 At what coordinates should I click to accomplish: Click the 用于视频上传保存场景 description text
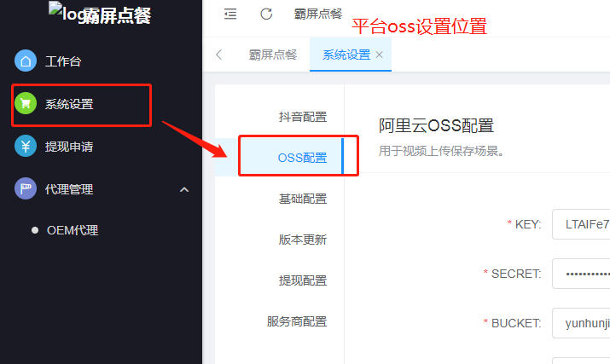(441, 151)
